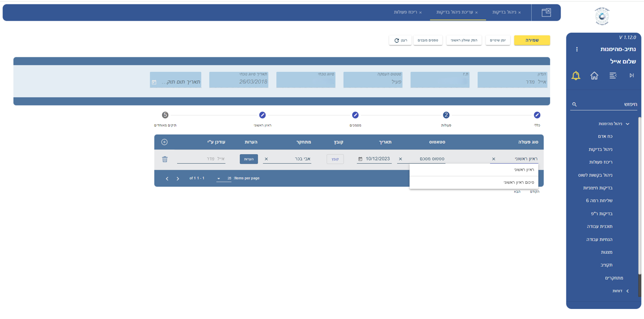Go to step 2 פעולות in stepper
The image size is (644, 319).
click(x=446, y=115)
